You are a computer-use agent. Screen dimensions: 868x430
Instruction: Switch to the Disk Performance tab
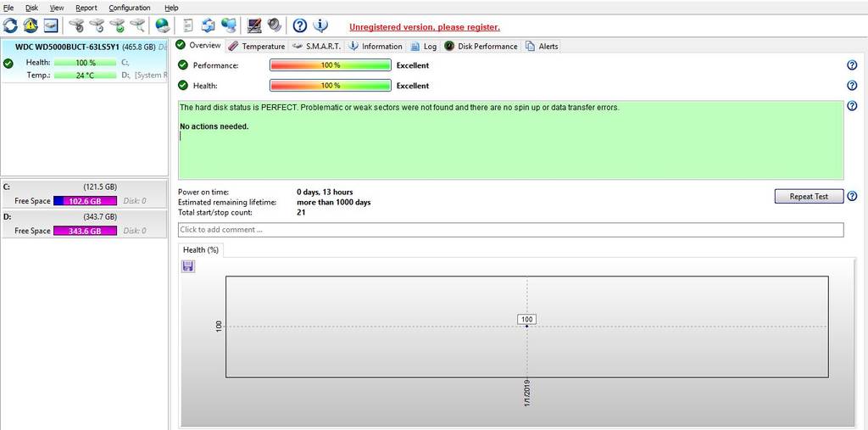[x=481, y=46]
